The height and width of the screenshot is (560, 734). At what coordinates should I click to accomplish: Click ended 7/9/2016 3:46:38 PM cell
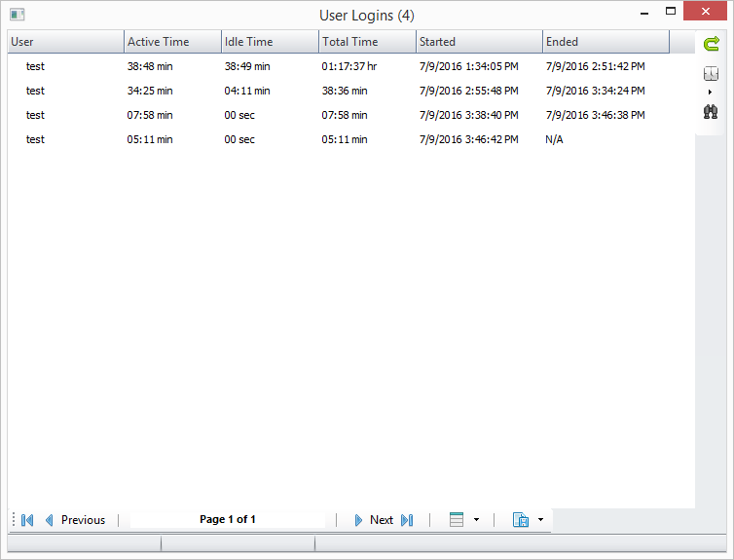pos(596,115)
